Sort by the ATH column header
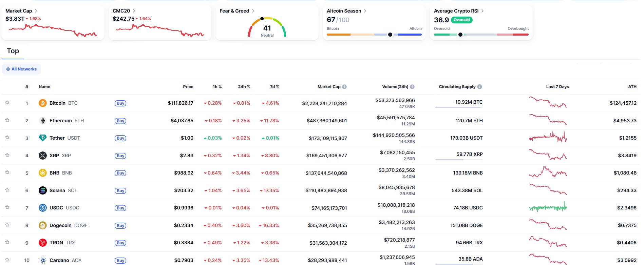This screenshot has width=644, height=265. (632, 87)
